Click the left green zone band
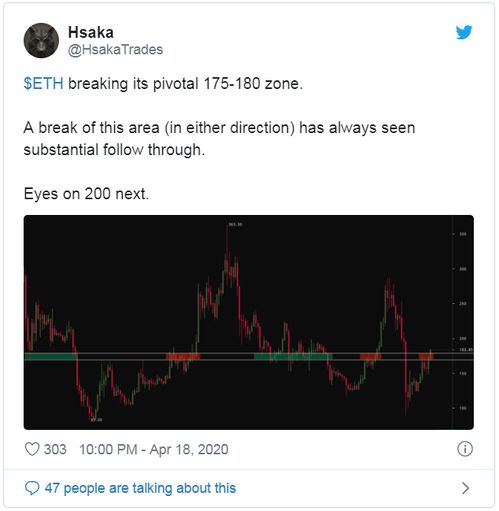Screen dimensions: 499x511 (x=50, y=356)
